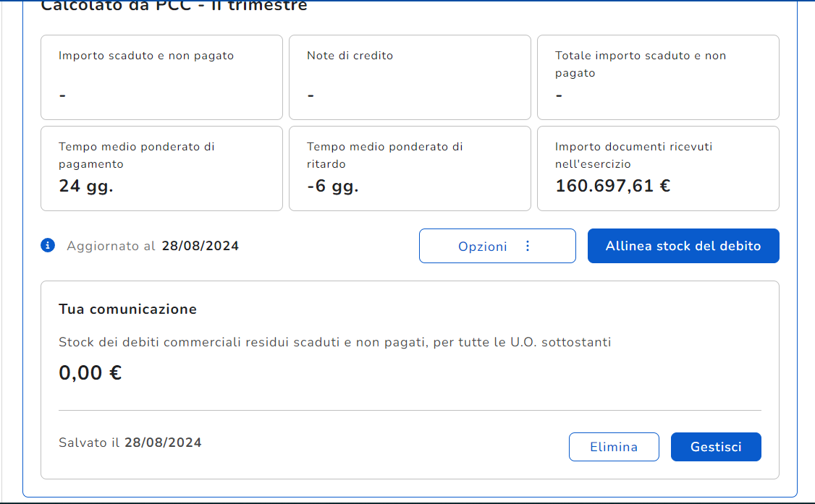The image size is (815, 504).
Task: Click the three-dot icon in Opzioni
Action: coord(527,246)
